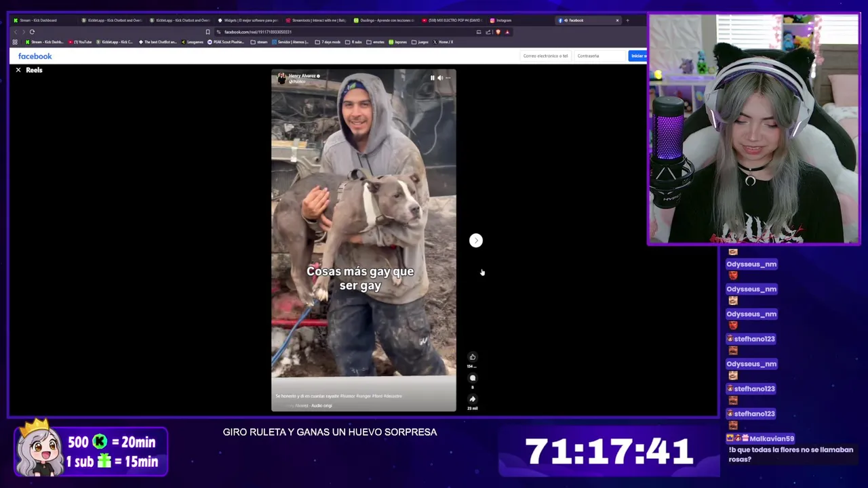Click the email or phone login field
Viewport: 868px width, 488px height.
coord(547,56)
